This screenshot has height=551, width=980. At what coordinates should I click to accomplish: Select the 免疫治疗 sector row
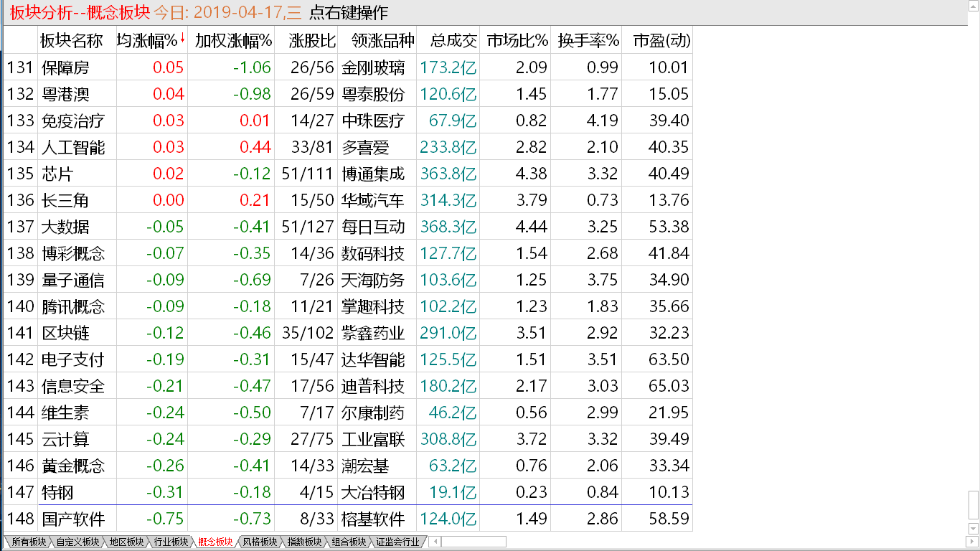click(349, 121)
